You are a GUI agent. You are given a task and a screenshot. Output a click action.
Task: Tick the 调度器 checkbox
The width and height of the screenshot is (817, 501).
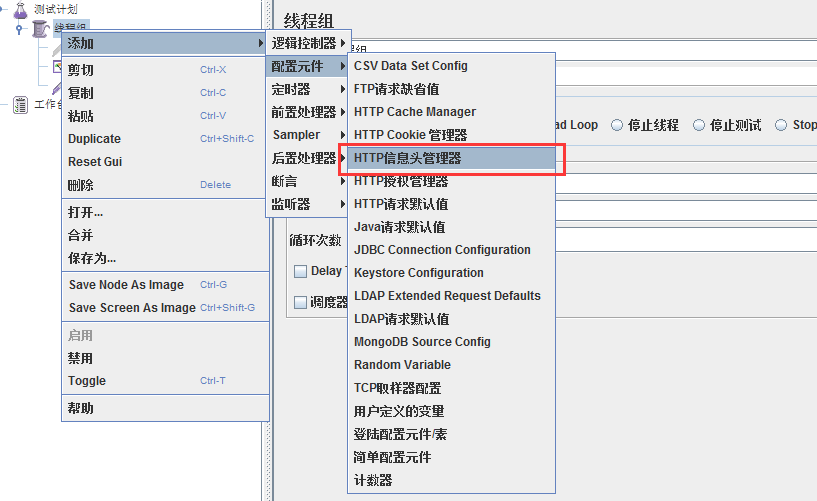click(x=300, y=303)
